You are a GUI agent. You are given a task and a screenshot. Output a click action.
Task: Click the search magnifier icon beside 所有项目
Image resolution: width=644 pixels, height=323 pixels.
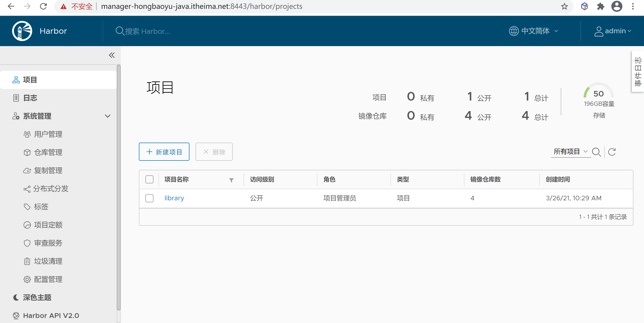pos(596,152)
